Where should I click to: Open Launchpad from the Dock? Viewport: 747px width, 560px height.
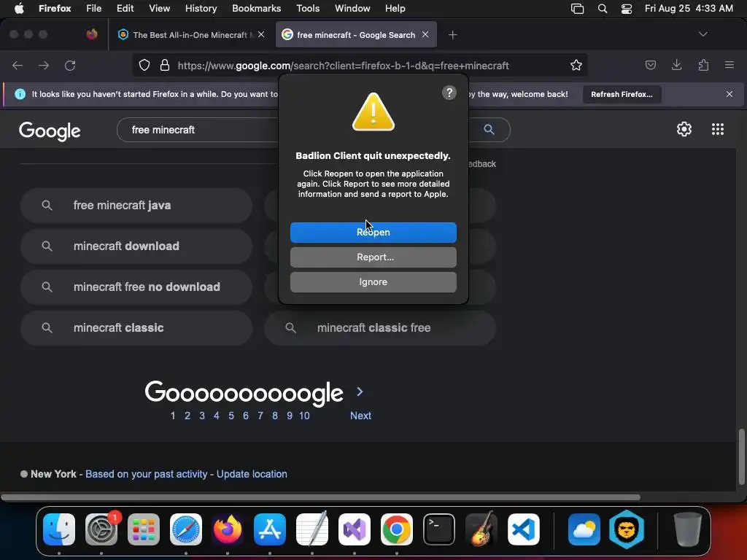[x=144, y=529]
